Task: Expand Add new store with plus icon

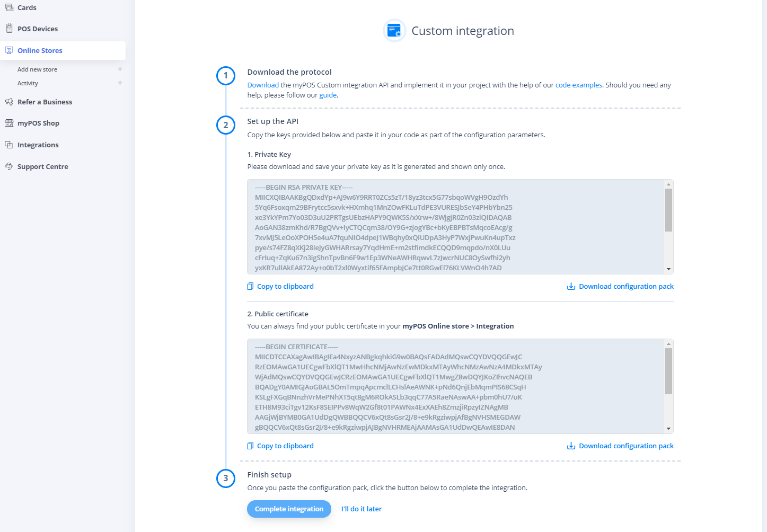Action: tap(120, 69)
